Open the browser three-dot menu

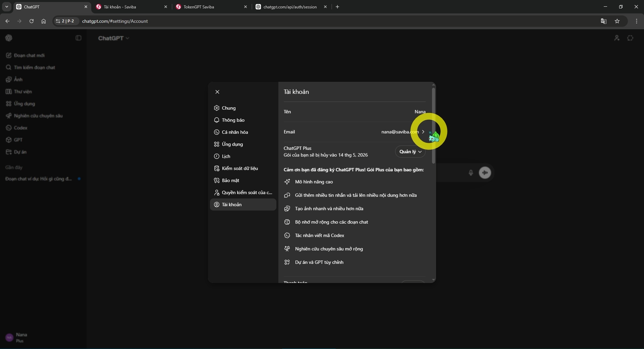click(x=637, y=21)
